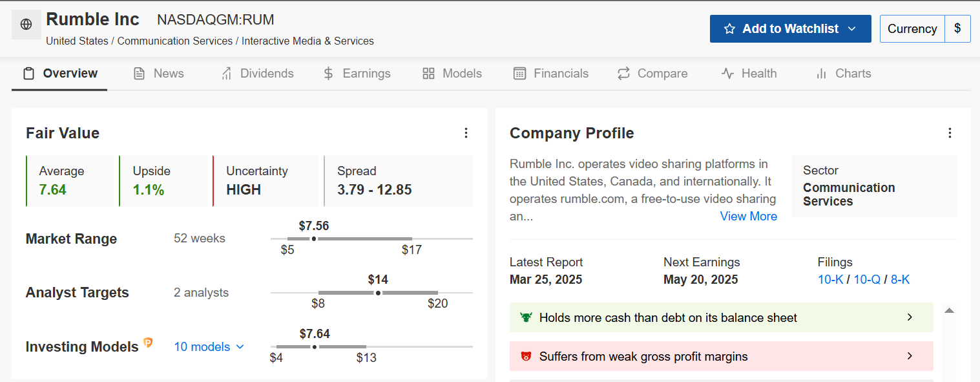Click the $7.64 Investing Models marker

[x=315, y=347]
